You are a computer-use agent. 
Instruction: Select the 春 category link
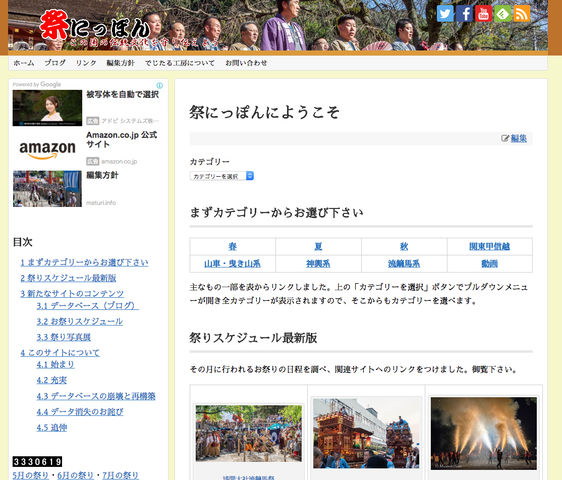point(233,246)
